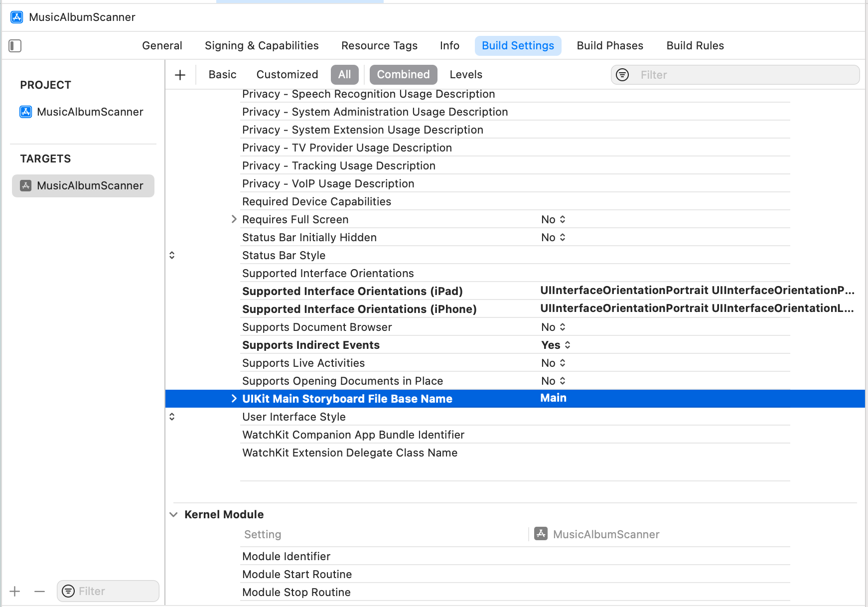Switch to the General tab

(x=162, y=46)
